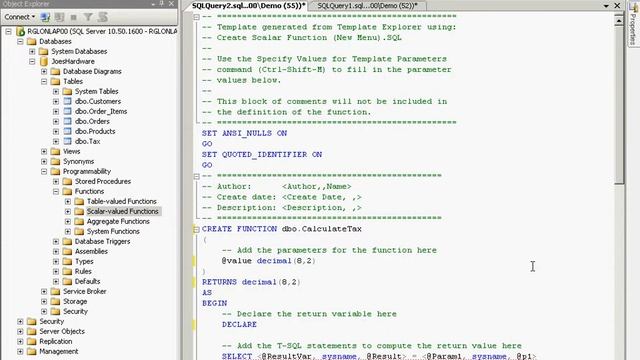Select the Types tree item

[x=84, y=261]
